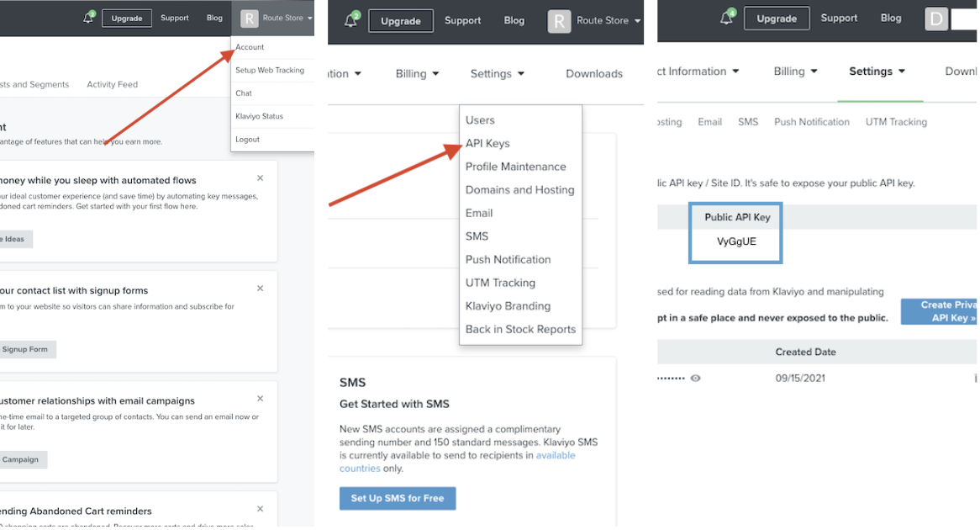Choose API Keys in Settings menu
This screenshot has height=530, width=980.
coord(487,143)
